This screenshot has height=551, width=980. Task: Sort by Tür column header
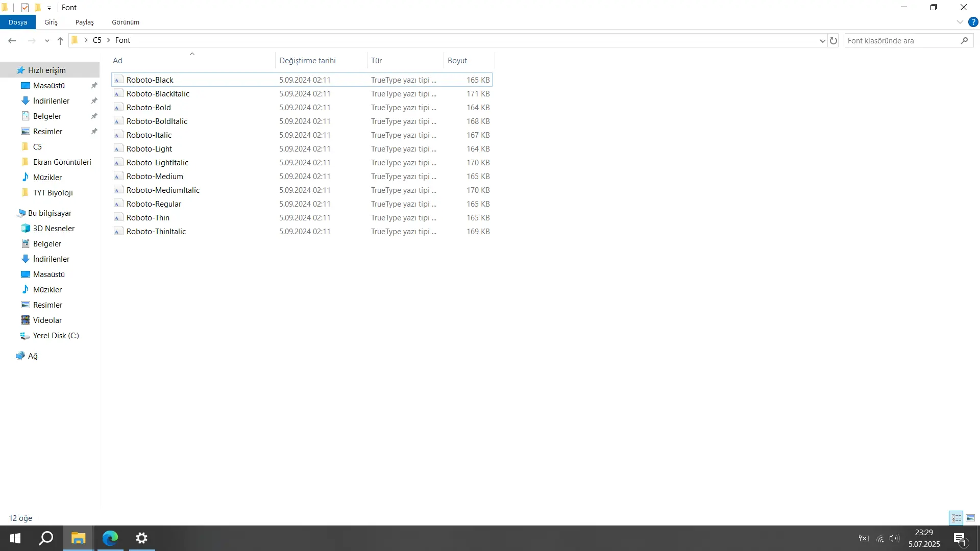coord(405,61)
